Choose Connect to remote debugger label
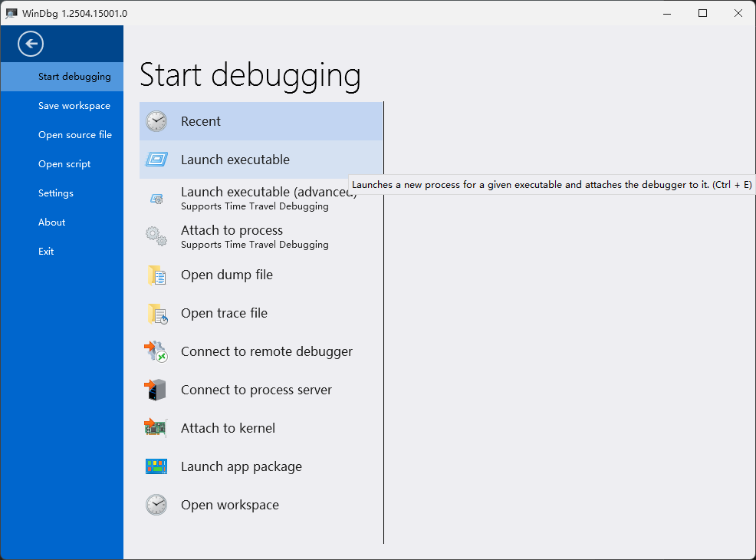756x560 pixels. coord(267,351)
